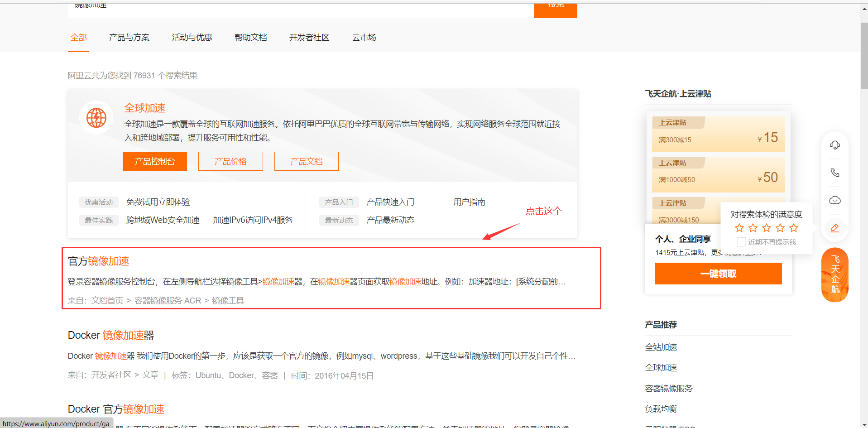Rate search experience with fifth star
This screenshot has height=428, width=868.
pos(794,228)
